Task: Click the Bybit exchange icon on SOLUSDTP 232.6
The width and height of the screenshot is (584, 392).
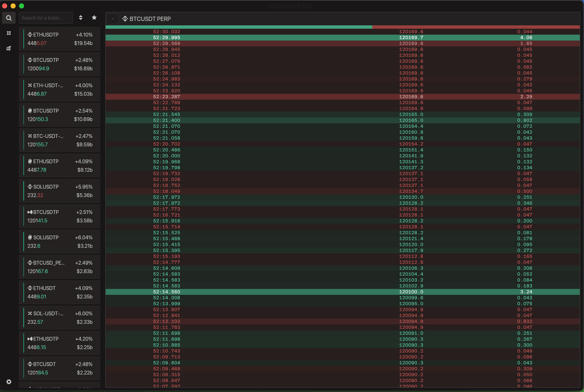Action: click(x=30, y=237)
